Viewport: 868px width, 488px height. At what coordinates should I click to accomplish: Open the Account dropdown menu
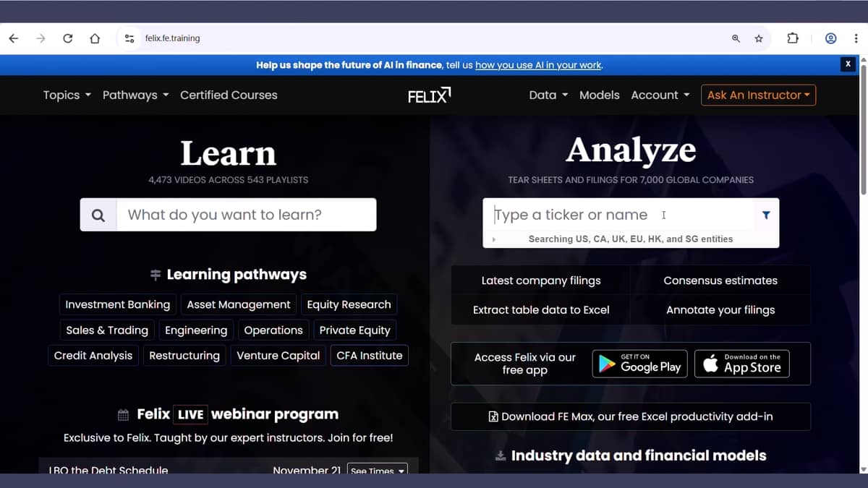coord(660,95)
